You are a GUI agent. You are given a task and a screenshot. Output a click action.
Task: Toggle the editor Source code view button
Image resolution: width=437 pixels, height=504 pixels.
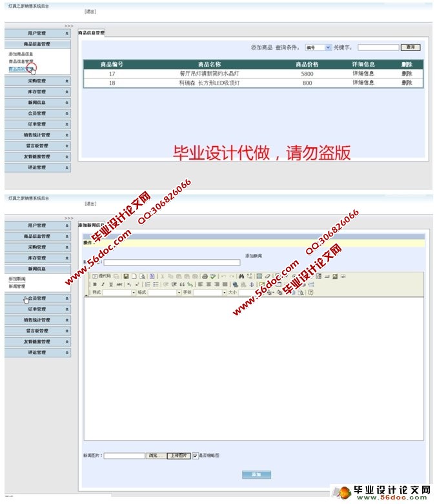pyautogui.click(x=102, y=276)
